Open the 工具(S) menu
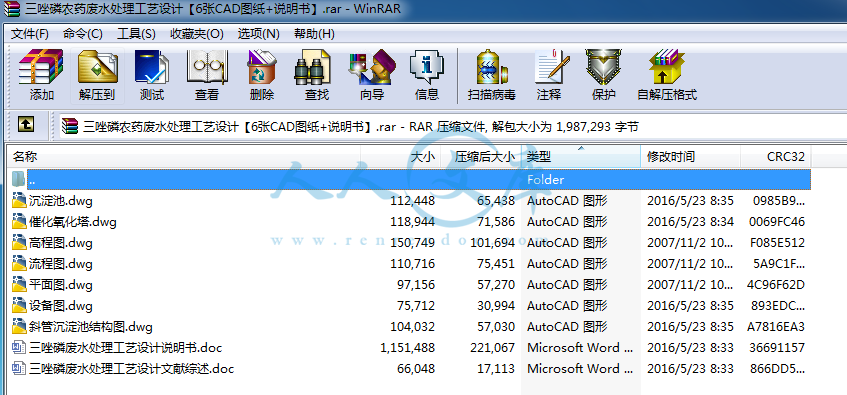Viewport: 847px width, 395px height. [x=136, y=34]
